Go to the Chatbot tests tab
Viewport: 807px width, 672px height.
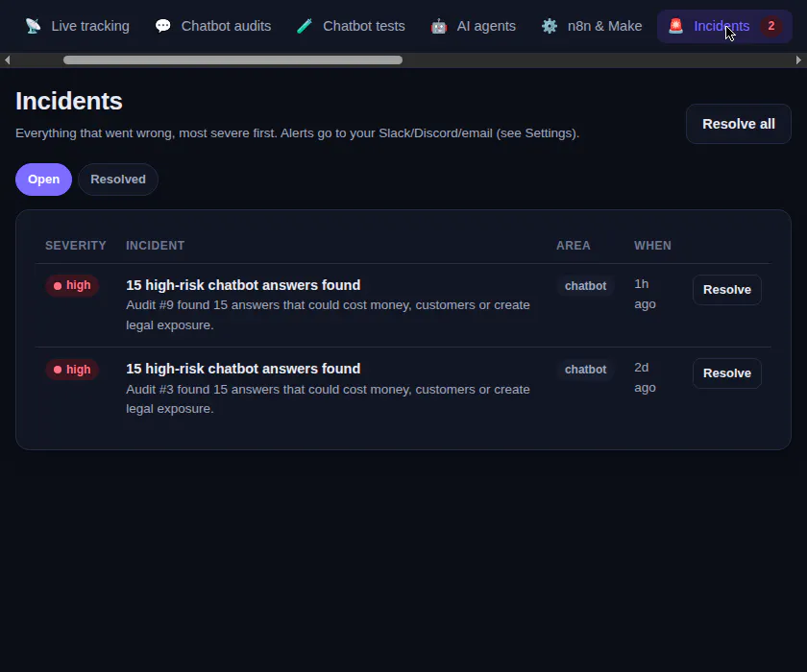point(351,26)
